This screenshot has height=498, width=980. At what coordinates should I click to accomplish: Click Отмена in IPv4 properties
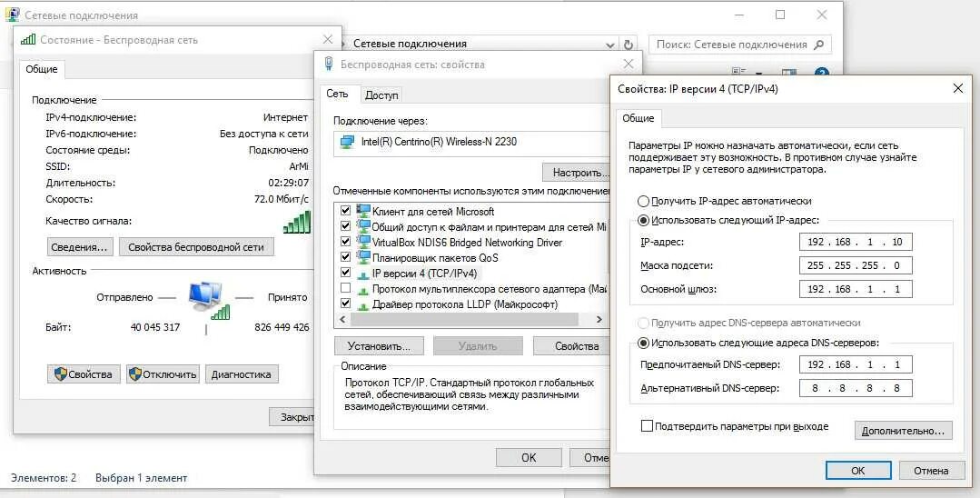931,471
